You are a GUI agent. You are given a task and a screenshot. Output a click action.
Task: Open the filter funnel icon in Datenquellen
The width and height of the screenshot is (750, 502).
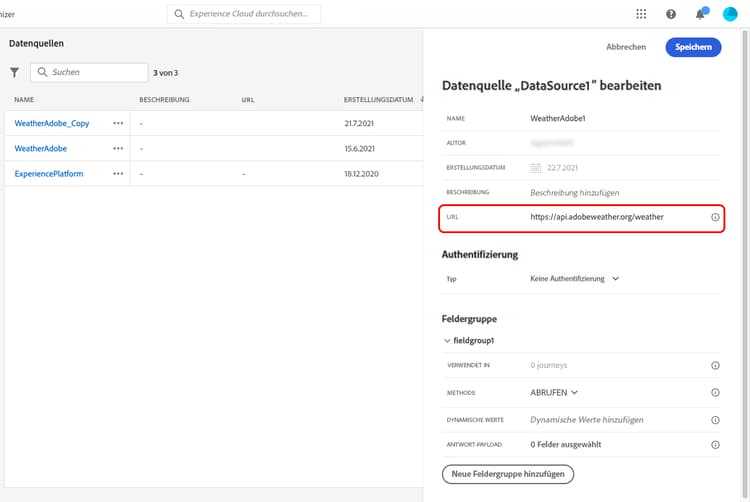[14, 72]
